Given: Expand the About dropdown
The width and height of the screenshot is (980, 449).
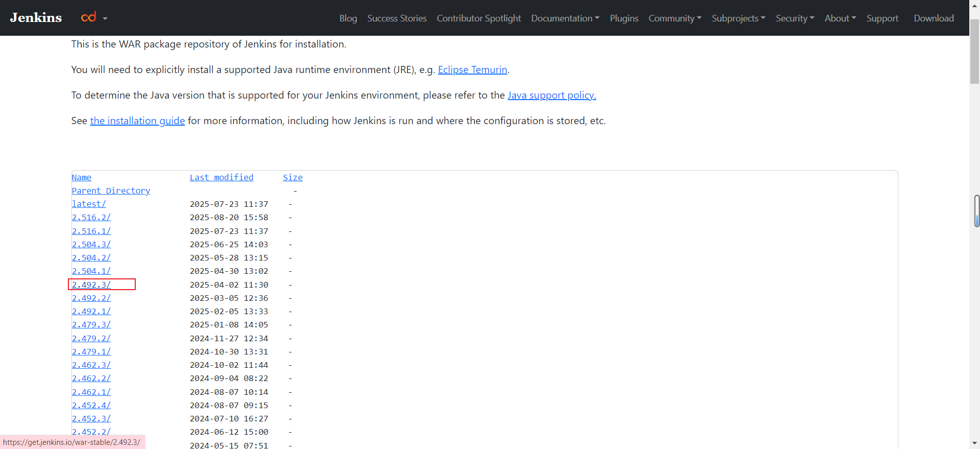Looking at the screenshot, I should click(841, 18).
